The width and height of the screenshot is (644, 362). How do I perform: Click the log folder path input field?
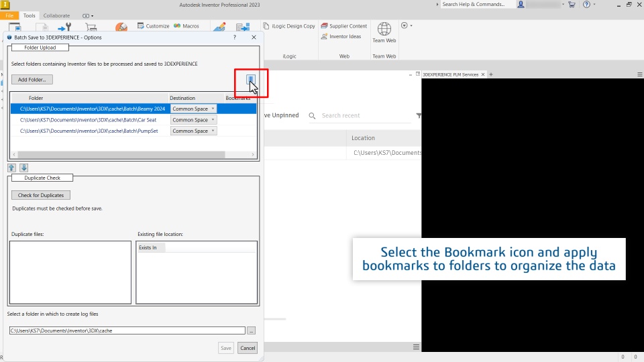127,330
